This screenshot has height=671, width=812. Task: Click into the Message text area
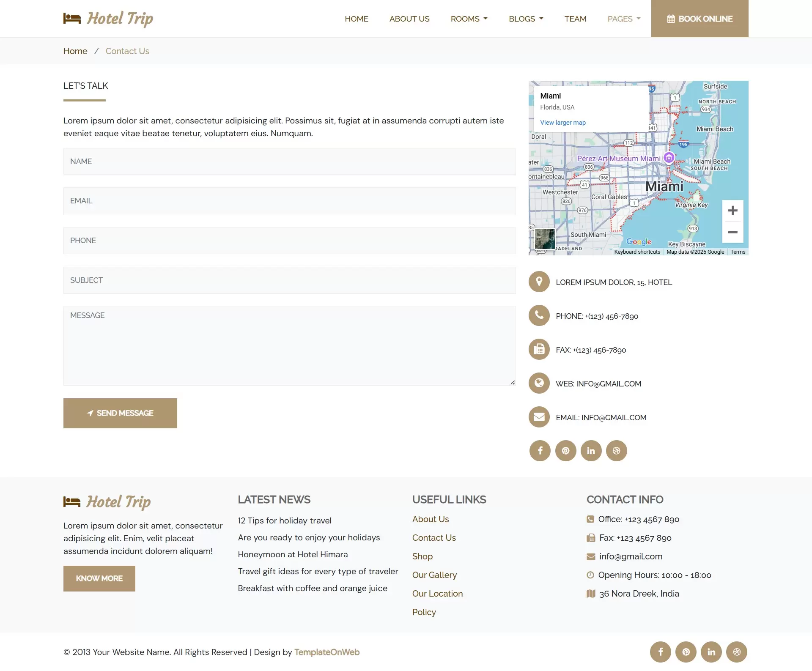290,346
